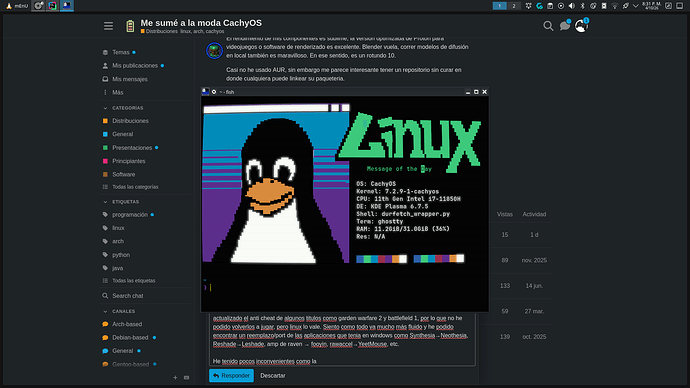The image size is (690, 388).
Task: Open Software category
Action: pyautogui.click(x=124, y=175)
